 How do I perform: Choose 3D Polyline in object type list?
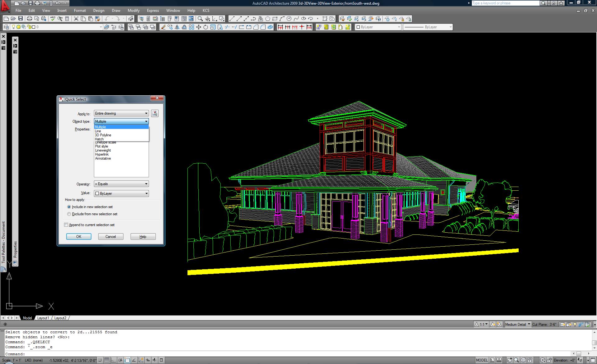(x=121, y=135)
